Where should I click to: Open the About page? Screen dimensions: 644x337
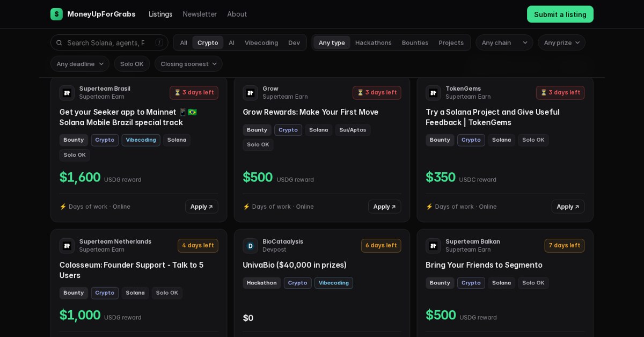(237, 14)
